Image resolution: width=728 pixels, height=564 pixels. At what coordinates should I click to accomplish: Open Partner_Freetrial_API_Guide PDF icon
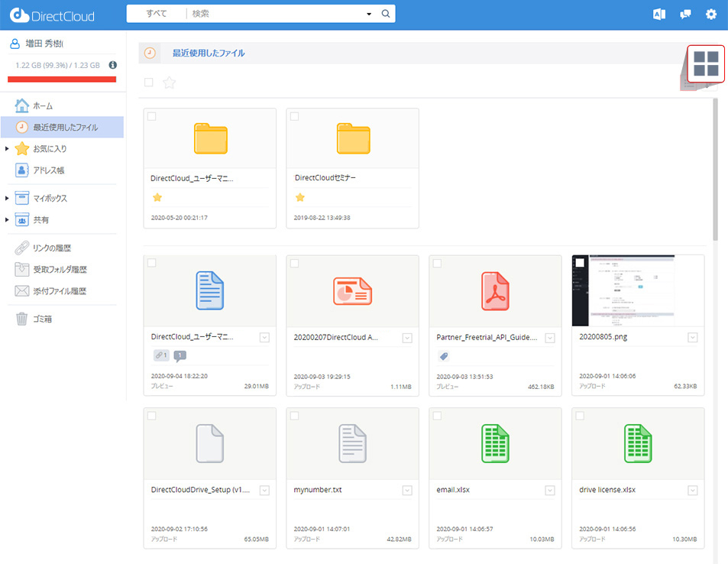tap(495, 291)
